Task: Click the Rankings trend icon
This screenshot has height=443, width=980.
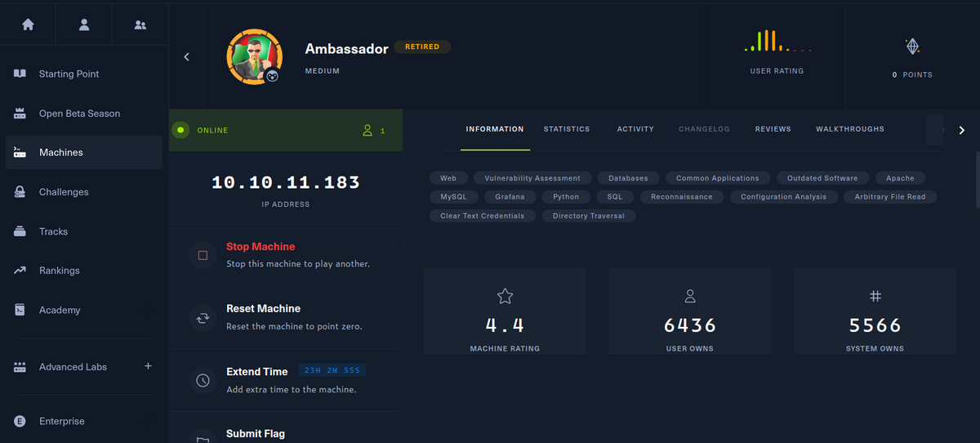Action: [x=20, y=271]
